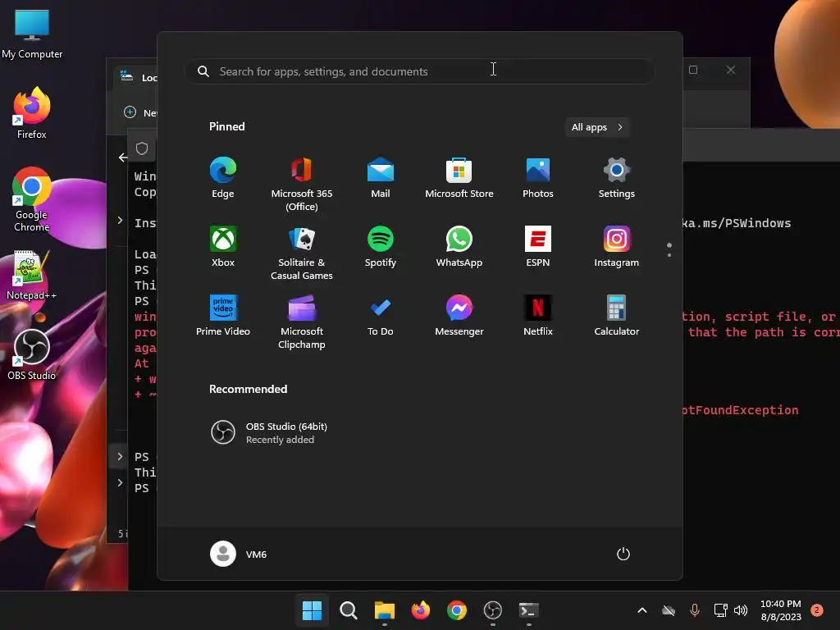Launch Microsoft 365 (Office) app

point(302,185)
